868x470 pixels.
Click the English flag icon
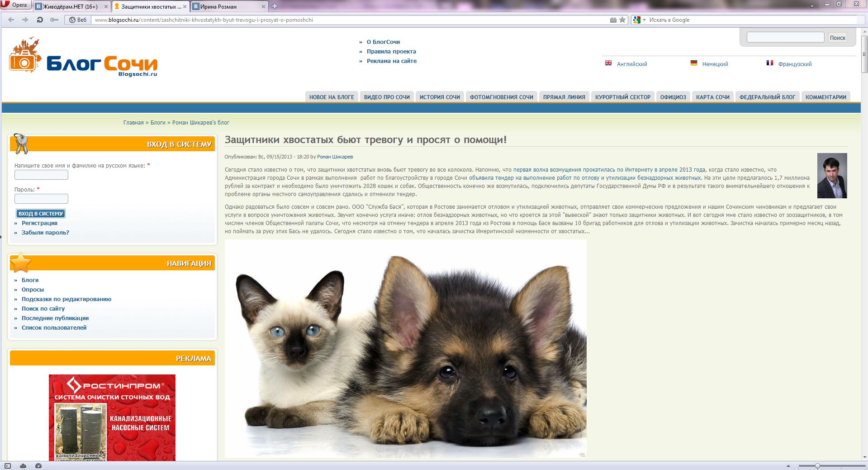pos(608,63)
